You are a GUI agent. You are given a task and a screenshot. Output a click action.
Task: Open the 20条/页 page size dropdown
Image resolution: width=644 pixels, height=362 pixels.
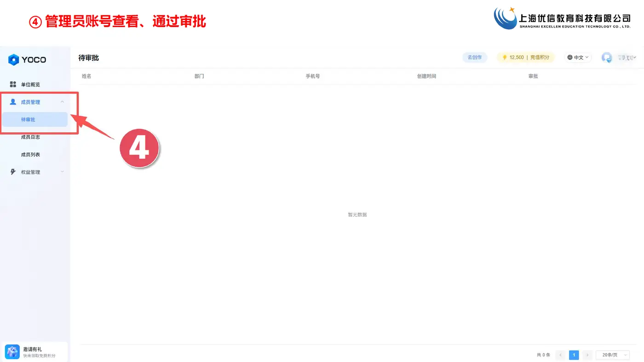pos(612,355)
